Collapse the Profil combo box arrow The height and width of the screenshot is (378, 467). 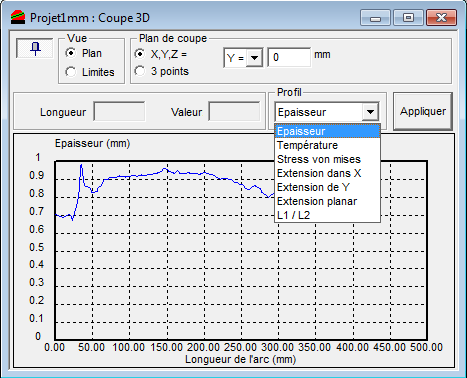click(x=370, y=112)
